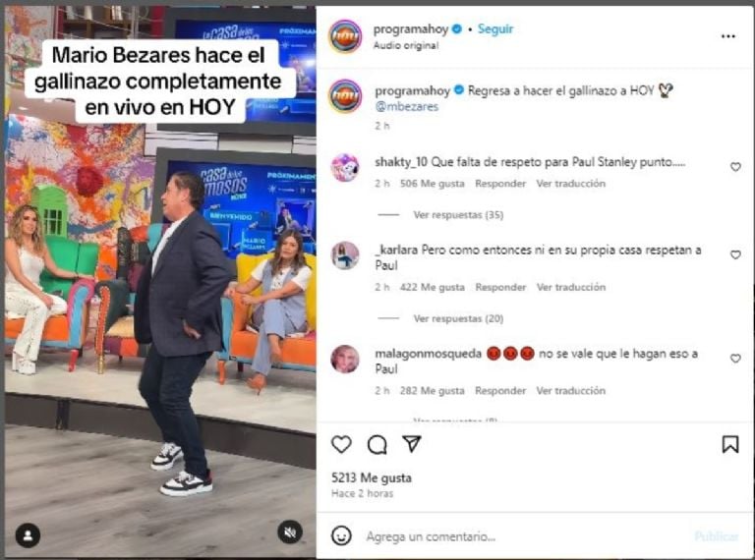Save the post with the bookmark icon
755x560 pixels.
pos(730,444)
